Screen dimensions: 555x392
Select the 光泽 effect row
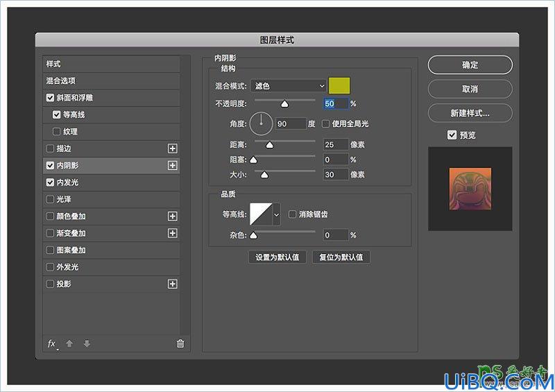111,199
